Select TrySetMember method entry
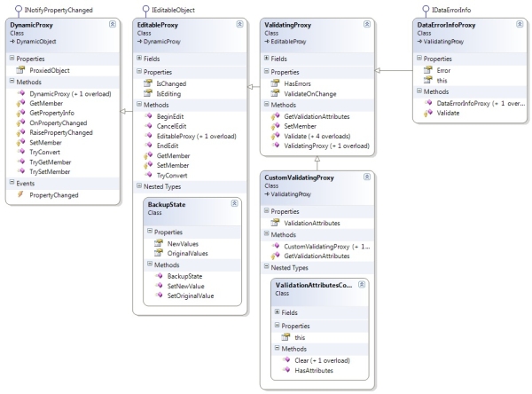The width and height of the screenshot is (532, 394). click(x=50, y=171)
